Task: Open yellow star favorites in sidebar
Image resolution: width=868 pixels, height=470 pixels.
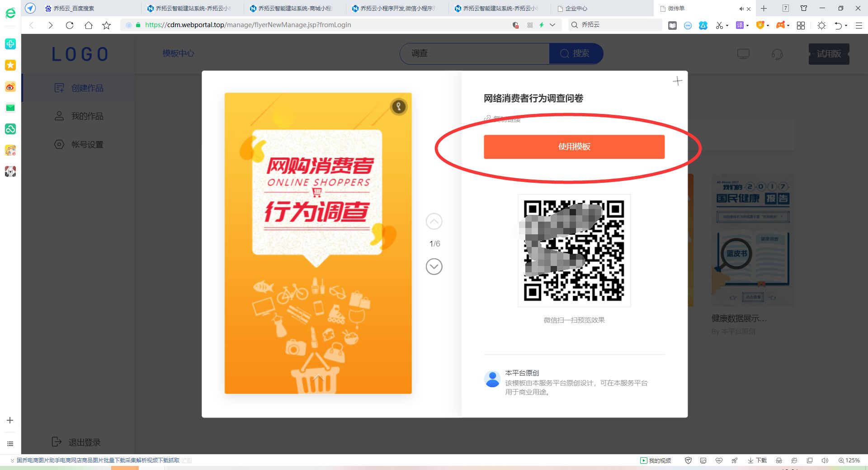Action: tap(10, 65)
